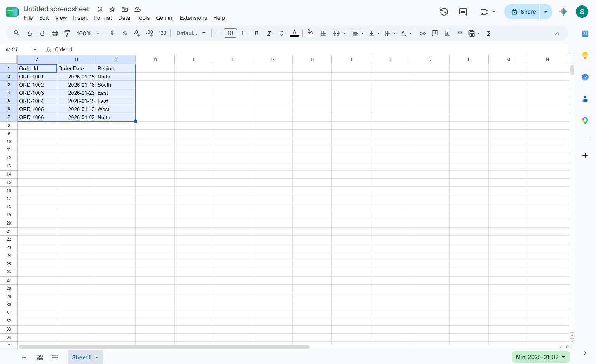This screenshot has width=596, height=364.
Task: Open the horizontal align dropdown
Action: point(358,33)
